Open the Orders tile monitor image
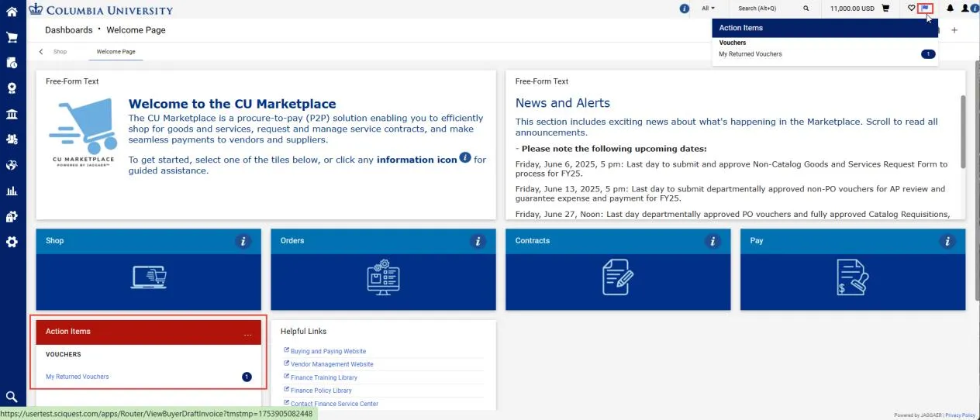 pos(383,277)
